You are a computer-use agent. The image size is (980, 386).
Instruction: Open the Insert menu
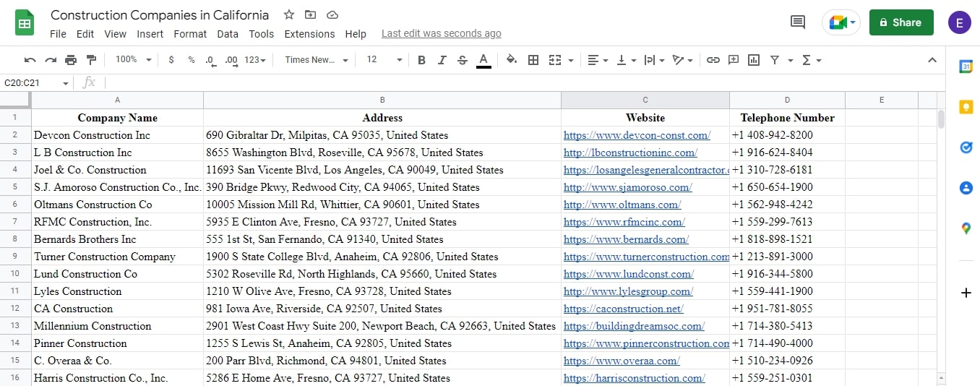click(x=150, y=34)
